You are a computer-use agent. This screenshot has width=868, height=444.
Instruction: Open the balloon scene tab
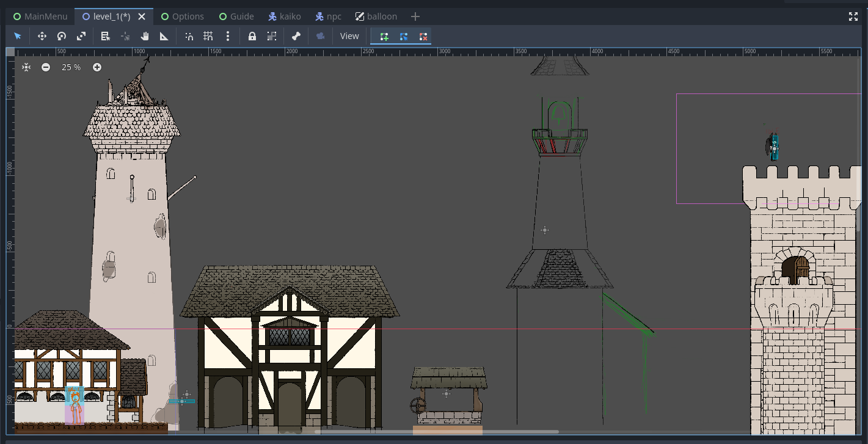click(x=376, y=16)
